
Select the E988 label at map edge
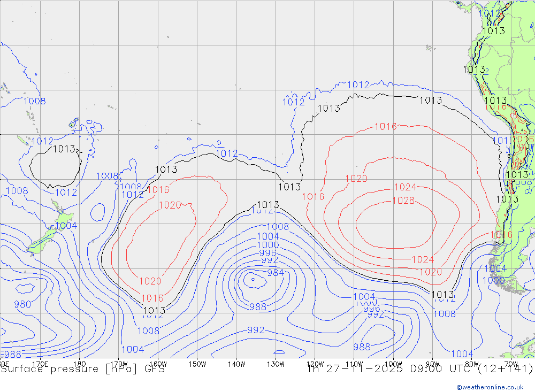tap(11, 355)
